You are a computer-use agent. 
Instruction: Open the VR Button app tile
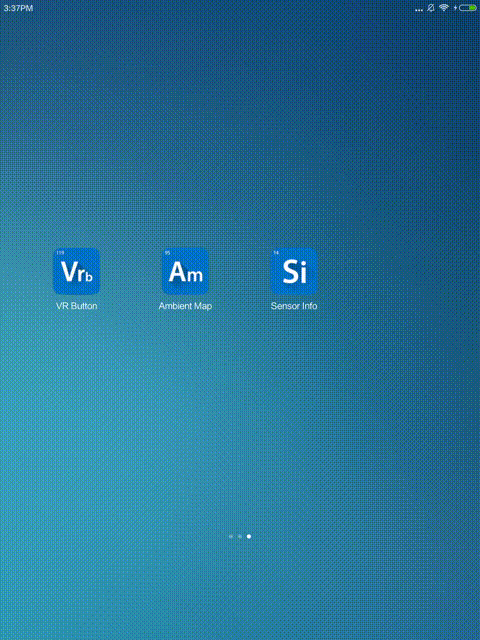(76, 271)
